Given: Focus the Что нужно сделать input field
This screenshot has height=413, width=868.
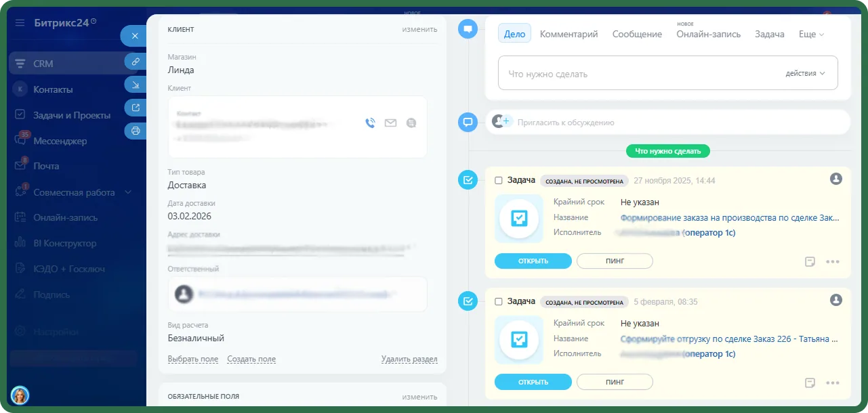Looking at the screenshot, I should point(668,73).
